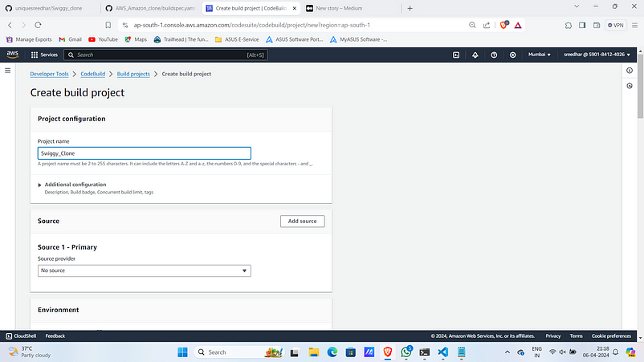Bookmark this page with the bookmark icon
This screenshot has width=644, height=362.
point(108,25)
